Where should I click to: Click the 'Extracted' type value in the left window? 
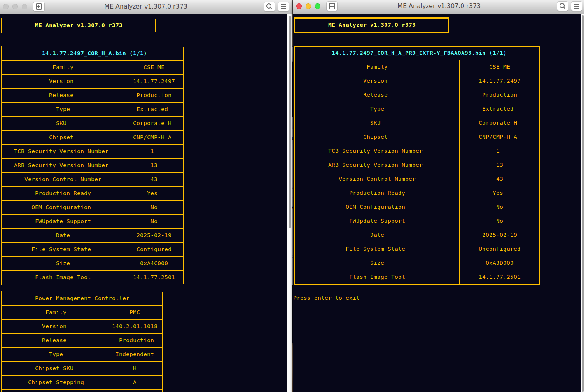coord(152,109)
